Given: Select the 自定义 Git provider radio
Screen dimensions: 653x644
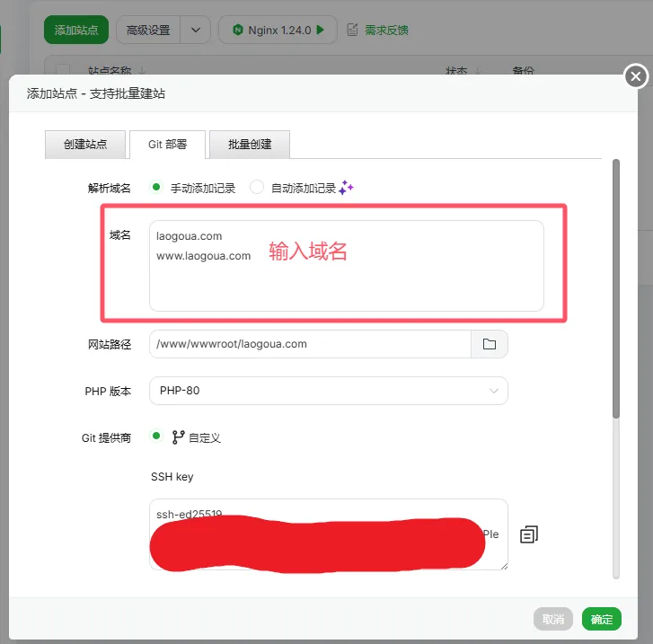Looking at the screenshot, I should pos(156,437).
